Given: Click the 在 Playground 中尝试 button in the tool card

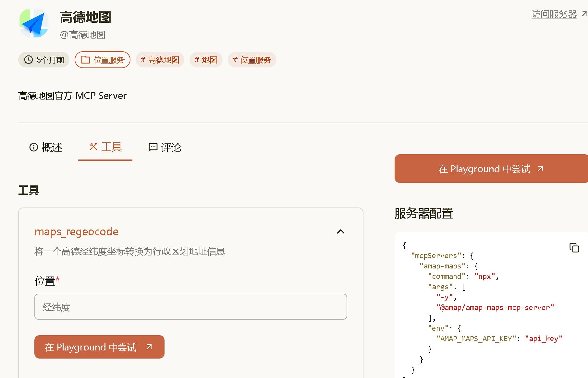Looking at the screenshot, I should (99, 347).
